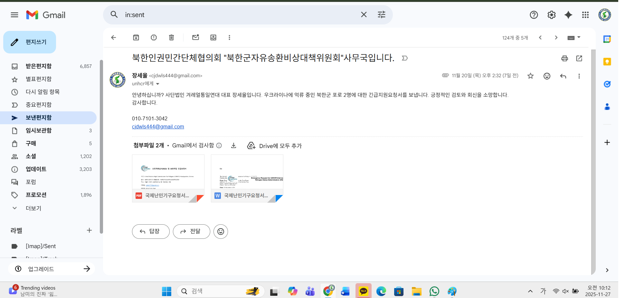Open the input tools dropdown arrow
Screen dimensions: 644x298
click(x=579, y=37)
